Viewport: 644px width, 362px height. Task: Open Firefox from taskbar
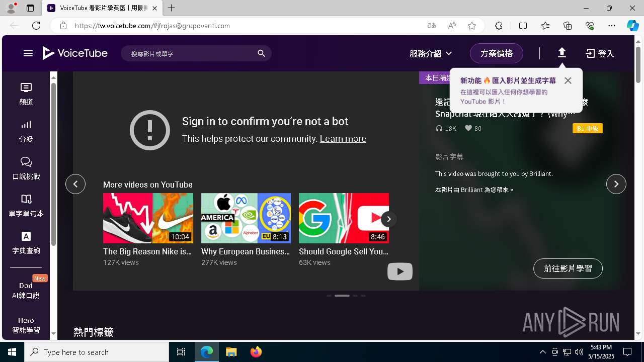tap(256, 352)
